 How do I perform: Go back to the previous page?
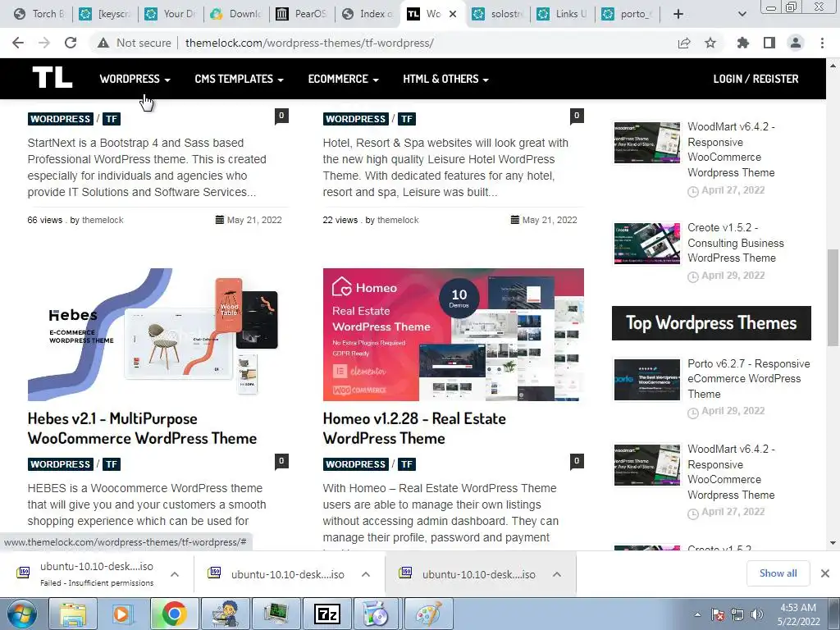click(18, 43)
